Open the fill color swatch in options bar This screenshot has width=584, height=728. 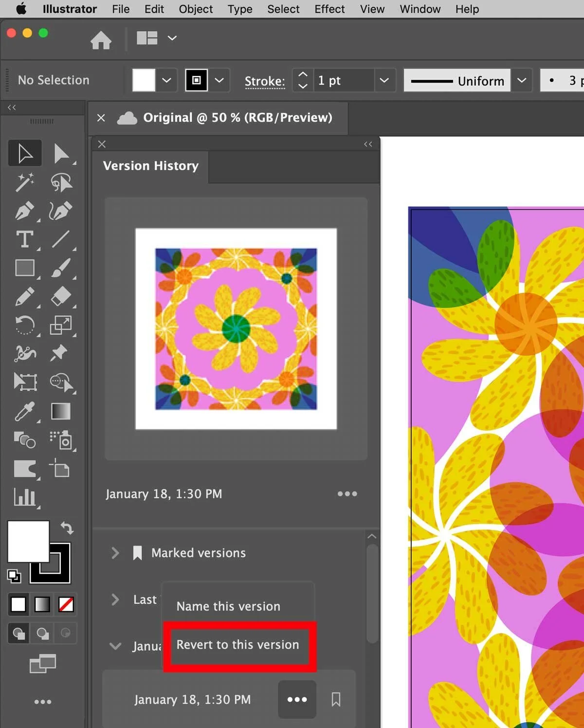click(x=143, y=80)
